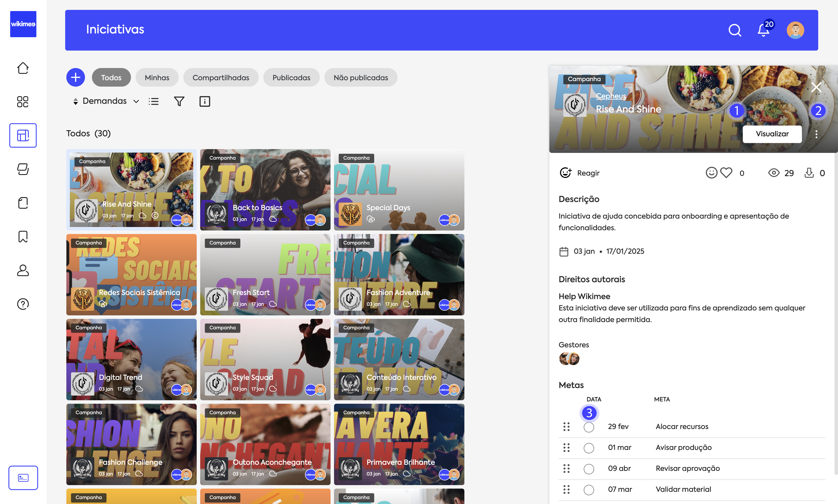This screenshot has width=838, height=504.
Task: Open the info panel icon
Action: [205, 101]
